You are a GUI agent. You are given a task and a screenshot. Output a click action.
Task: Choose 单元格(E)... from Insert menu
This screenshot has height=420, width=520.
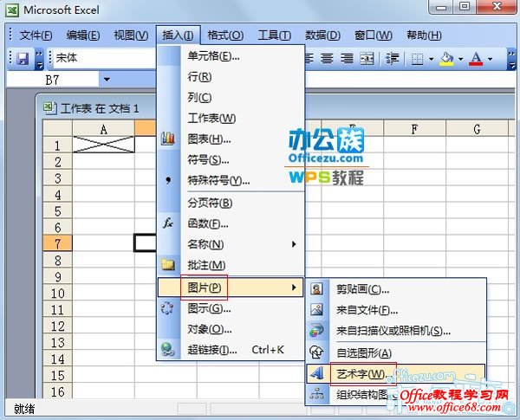(231, 56)
